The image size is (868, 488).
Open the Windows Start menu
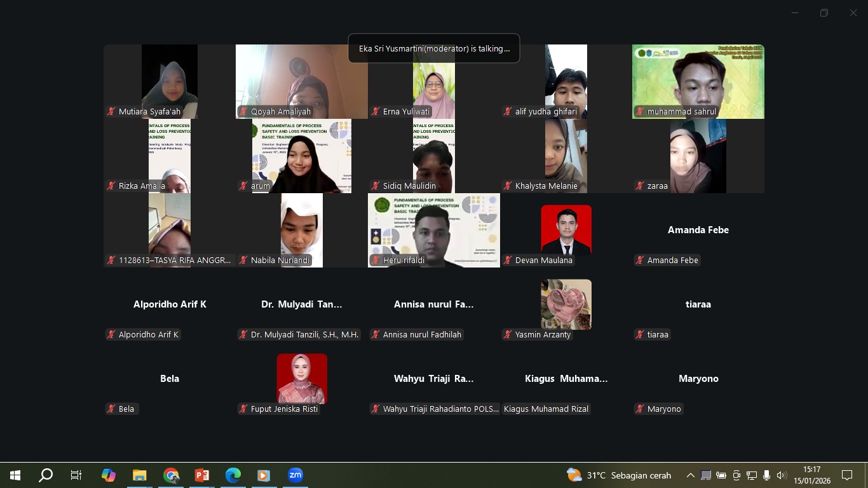pos(15,475)
